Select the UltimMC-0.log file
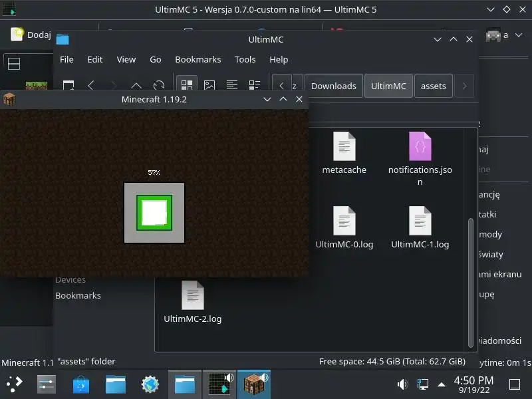 pos(344,227)
